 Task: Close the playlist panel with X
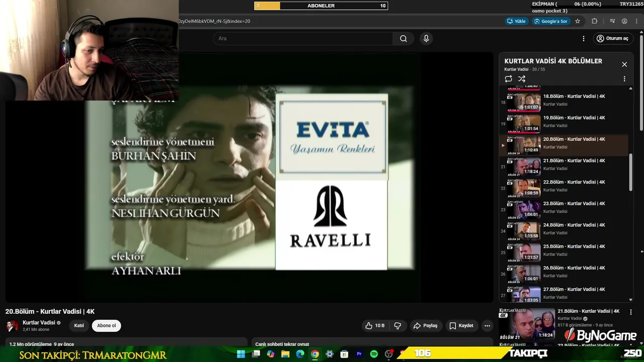(624, 64)
